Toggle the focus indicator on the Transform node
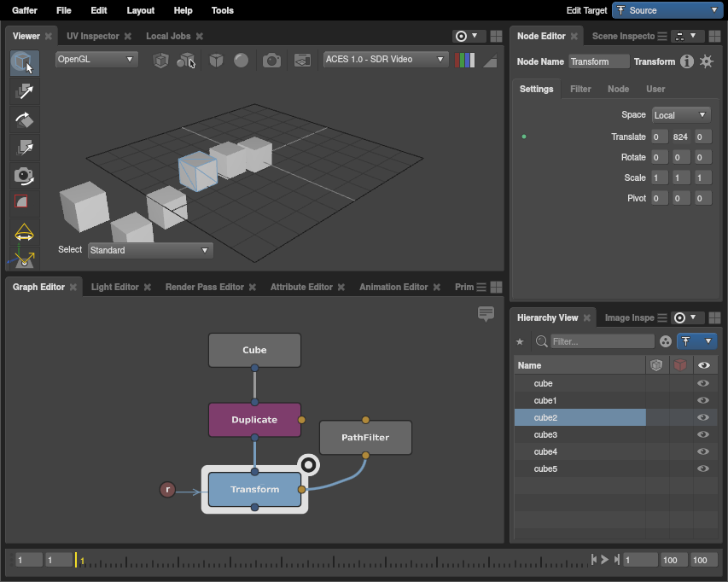 click(308, 464)
